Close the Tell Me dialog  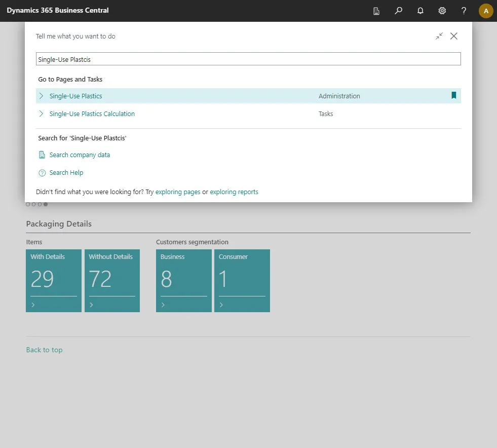454,36
